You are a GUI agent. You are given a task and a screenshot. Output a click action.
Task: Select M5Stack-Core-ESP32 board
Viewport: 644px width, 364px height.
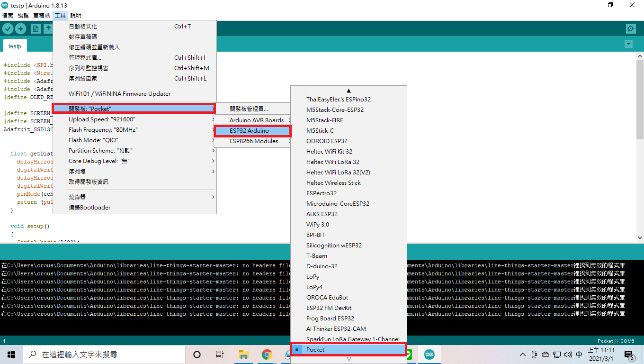pyautogui.click(x=349, y=110)
